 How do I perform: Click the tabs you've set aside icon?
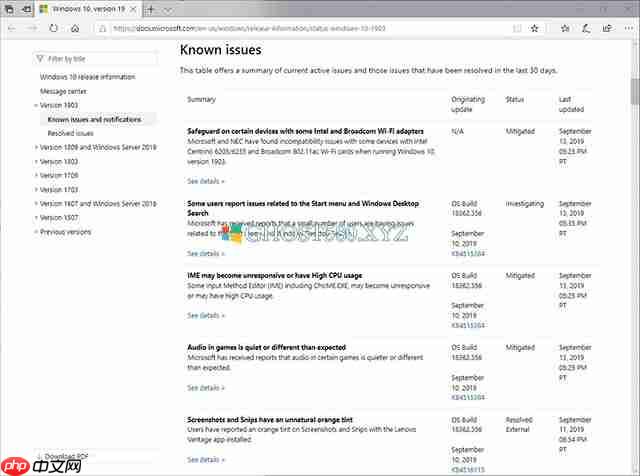click(9, 9)
